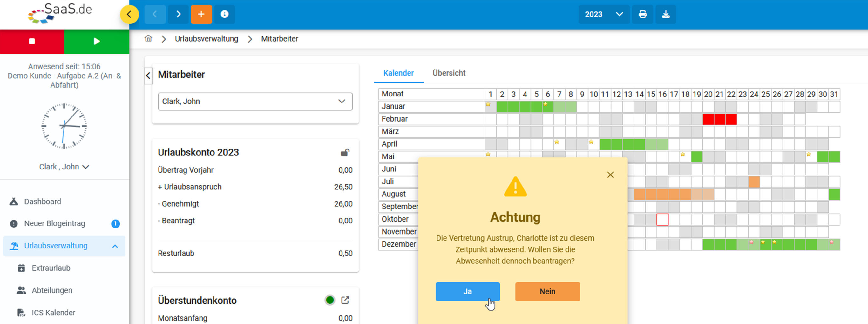This screenshot has height=324, width=868.
Task: Close the Achtung warning dialog
Action: 610,175
